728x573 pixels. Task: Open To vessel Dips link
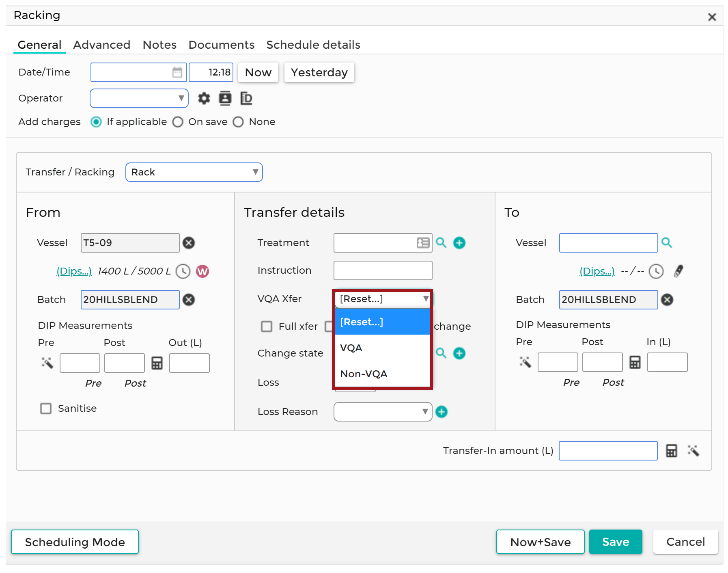[597, 271]
